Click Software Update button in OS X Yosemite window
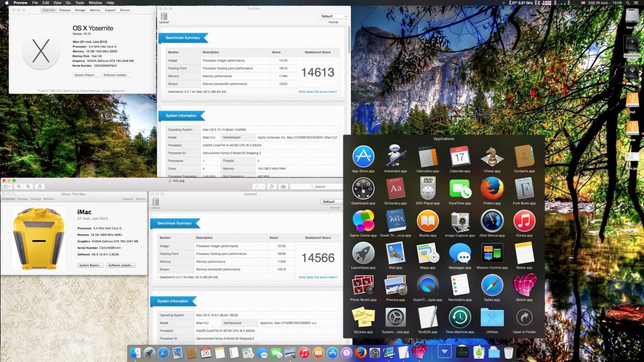The image size is (644, 362). 116,75
